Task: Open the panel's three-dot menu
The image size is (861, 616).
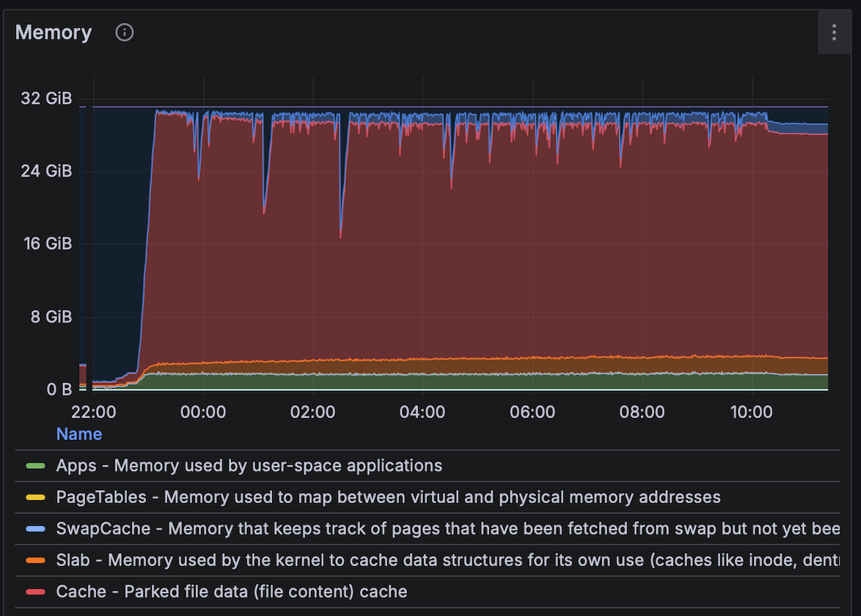Action: pyautogui.click(x=834, y=32)
